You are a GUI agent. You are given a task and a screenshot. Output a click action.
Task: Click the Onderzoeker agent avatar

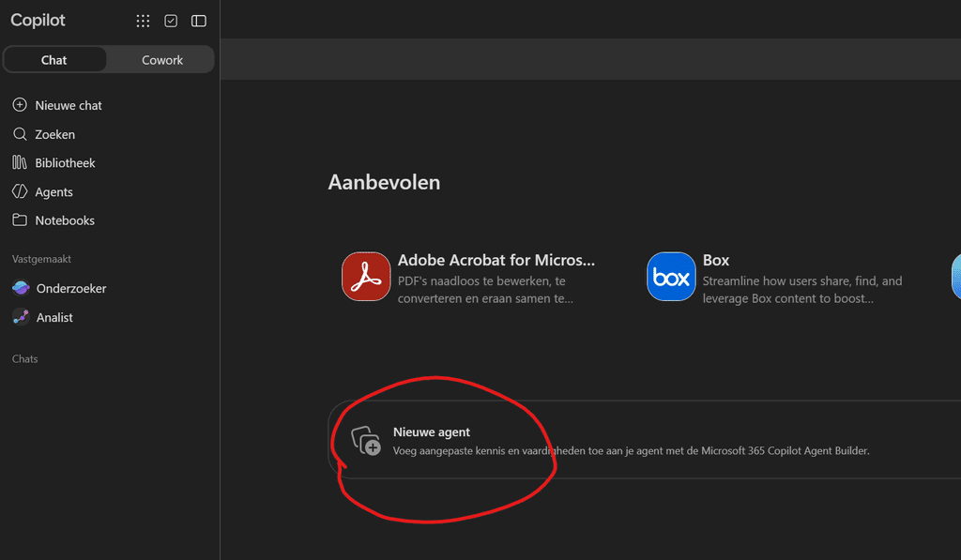click(x=21, y=288)
